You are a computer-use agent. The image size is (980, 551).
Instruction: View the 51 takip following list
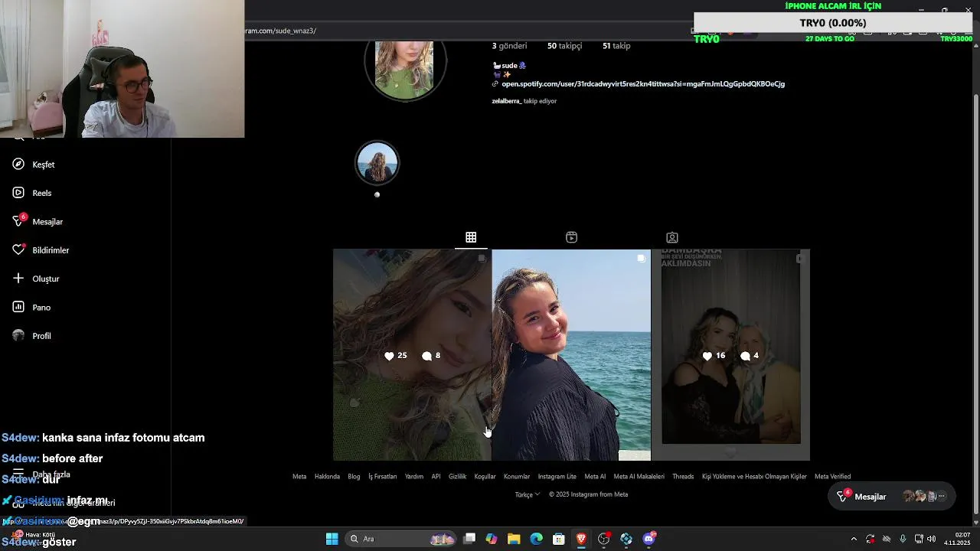616,46
